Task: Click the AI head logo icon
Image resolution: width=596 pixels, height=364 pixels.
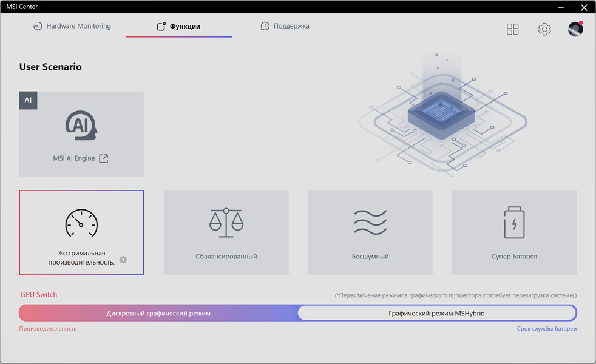Action: point(81,126)
